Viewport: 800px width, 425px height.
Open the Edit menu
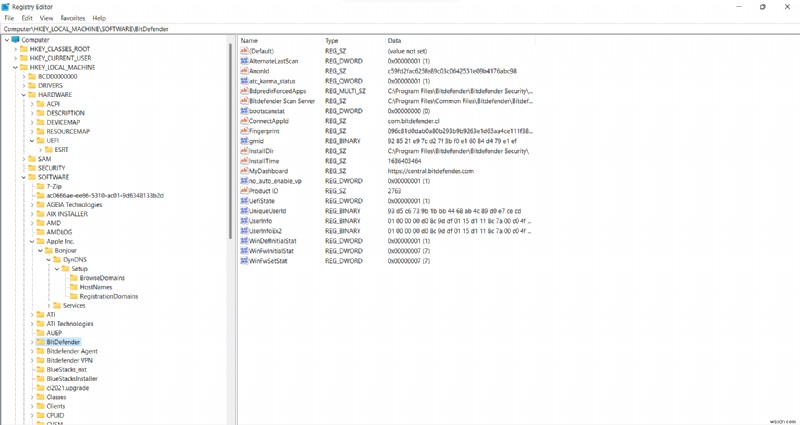coord(27,18)
